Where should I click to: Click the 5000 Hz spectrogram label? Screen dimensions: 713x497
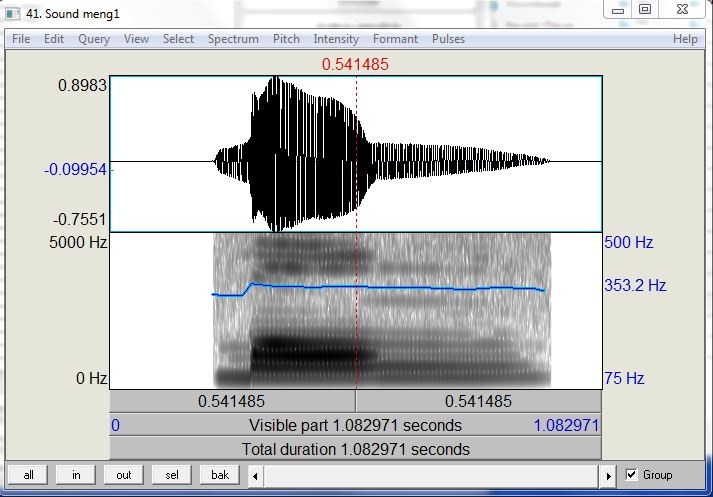(x=78, y=242)
